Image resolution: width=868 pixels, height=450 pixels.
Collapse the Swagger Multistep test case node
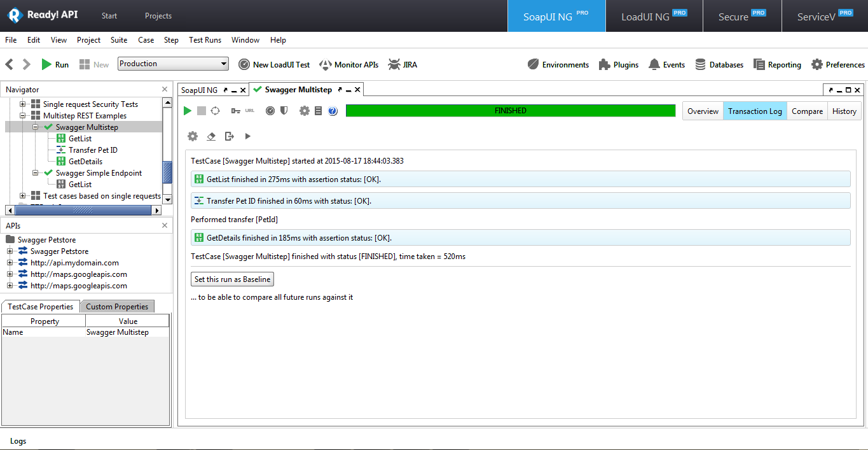point(36,127)
